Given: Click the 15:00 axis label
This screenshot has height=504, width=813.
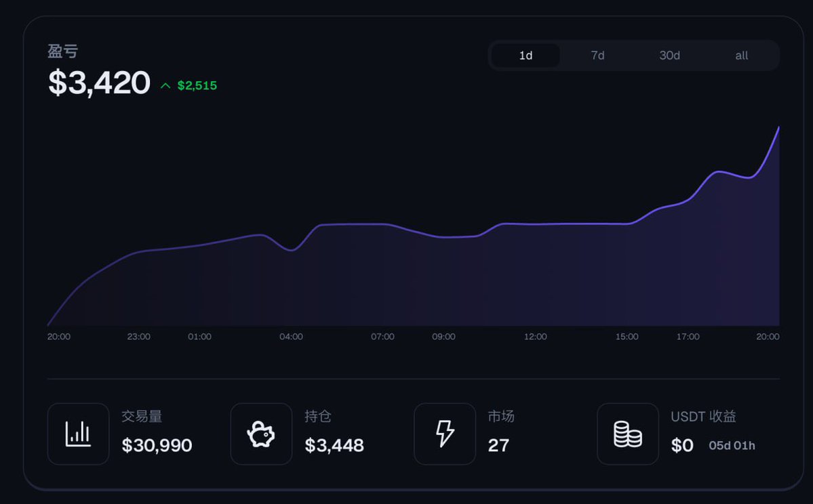Looking at the screenshot, I should 627,337.
